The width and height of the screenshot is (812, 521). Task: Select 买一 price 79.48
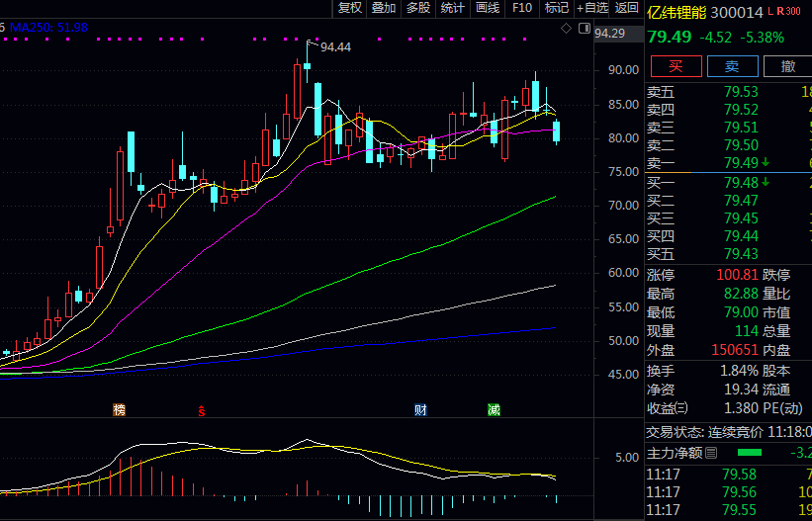click(741, 182)
